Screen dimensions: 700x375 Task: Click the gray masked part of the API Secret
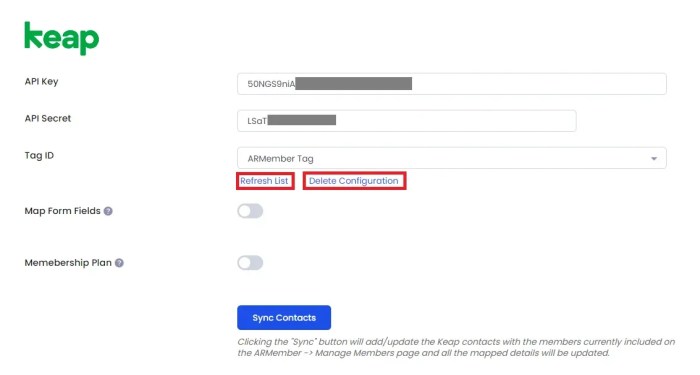click(302, 120)
